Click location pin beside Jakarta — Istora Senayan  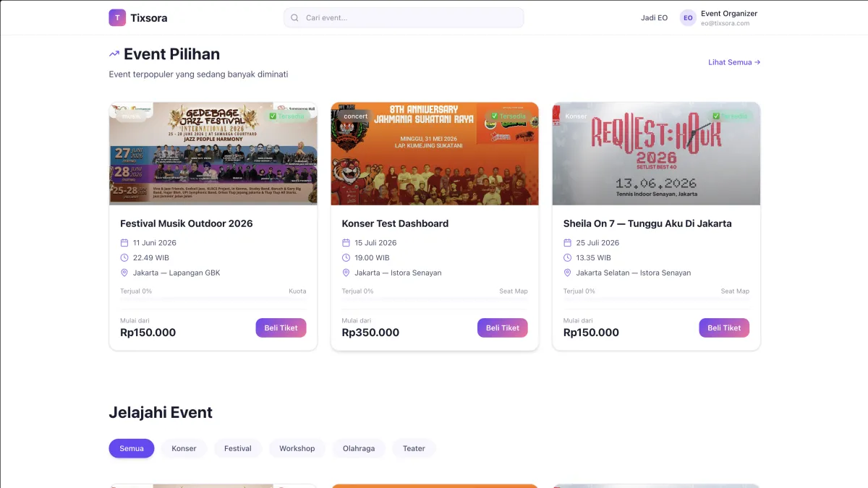point(346,273)
